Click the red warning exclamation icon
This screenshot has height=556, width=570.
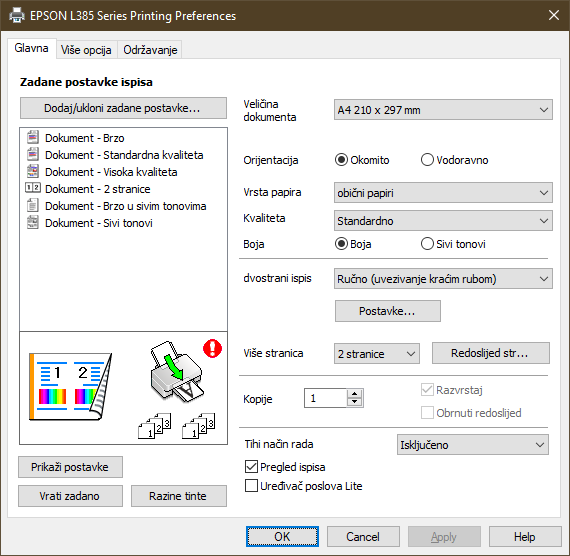[x=212, y=348]
